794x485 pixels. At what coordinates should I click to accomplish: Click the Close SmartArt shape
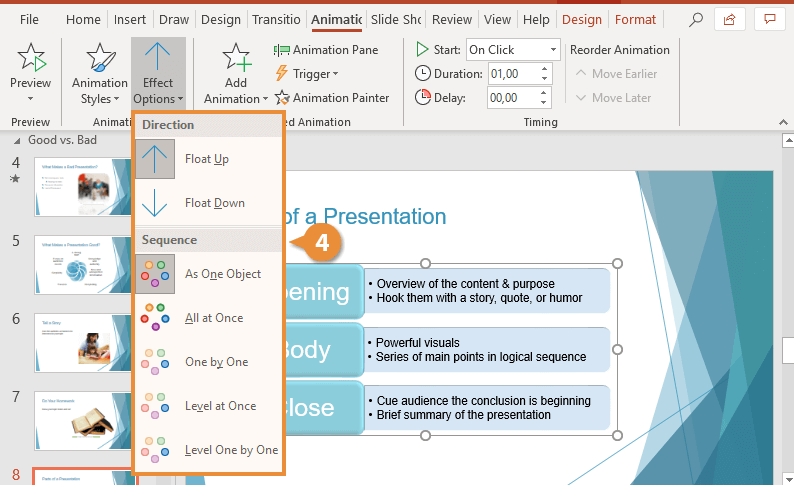pos(325,408)
